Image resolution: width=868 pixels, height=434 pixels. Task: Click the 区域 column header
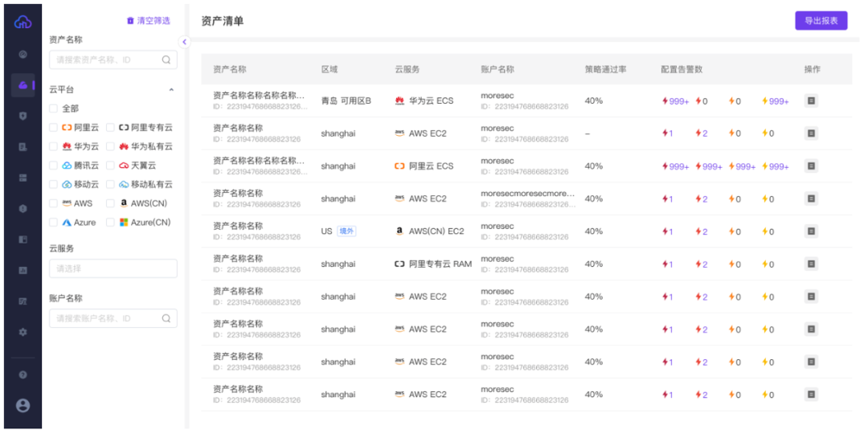330,69
